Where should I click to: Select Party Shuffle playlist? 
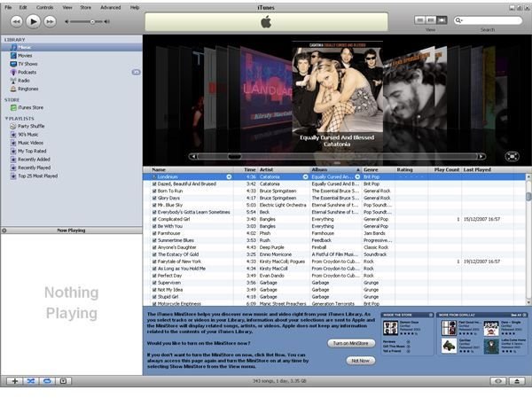tap(71, 126)
